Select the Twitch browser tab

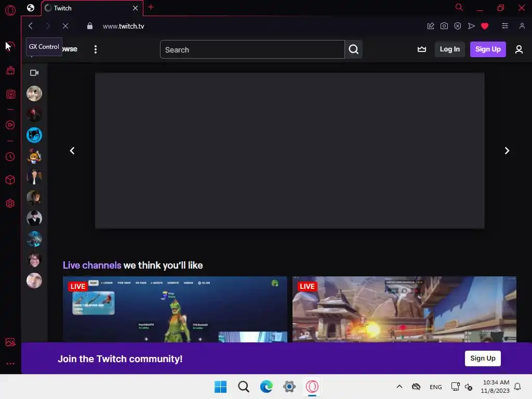[91, 8]
